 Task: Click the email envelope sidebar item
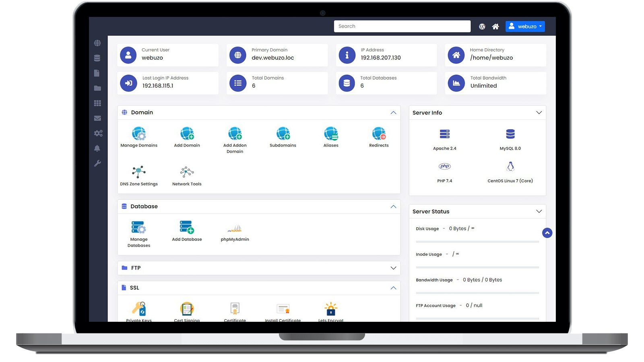coord(97,118)
